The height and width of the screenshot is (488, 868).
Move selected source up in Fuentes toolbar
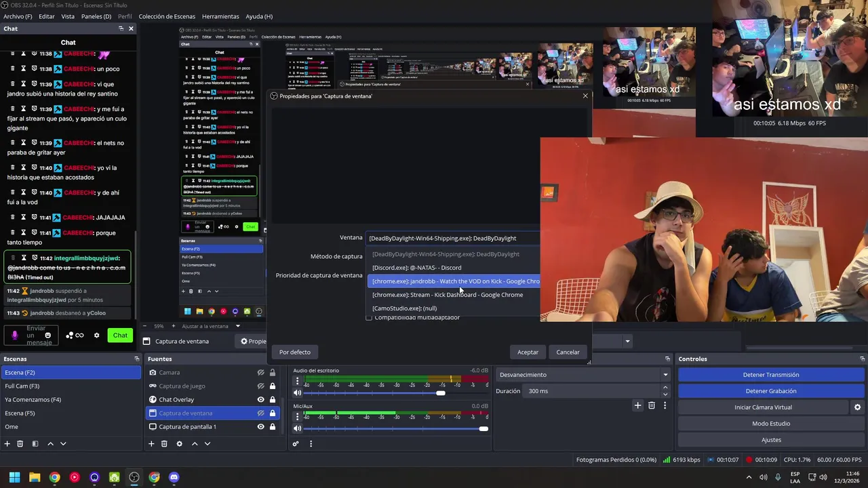pyautogui.click(x=195, y=444)
